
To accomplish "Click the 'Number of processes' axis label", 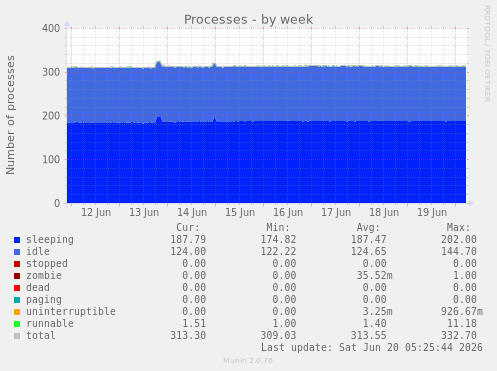I will coord(11,115).
